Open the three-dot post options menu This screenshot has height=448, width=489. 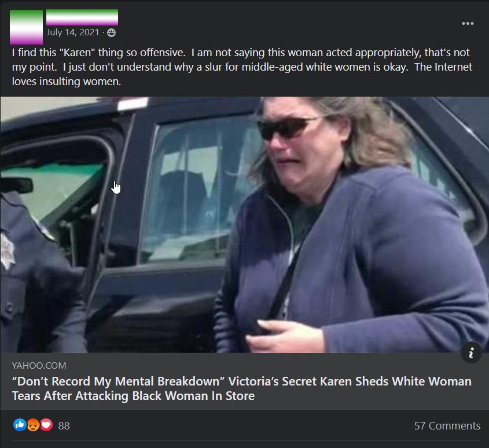tap(468, 23)
